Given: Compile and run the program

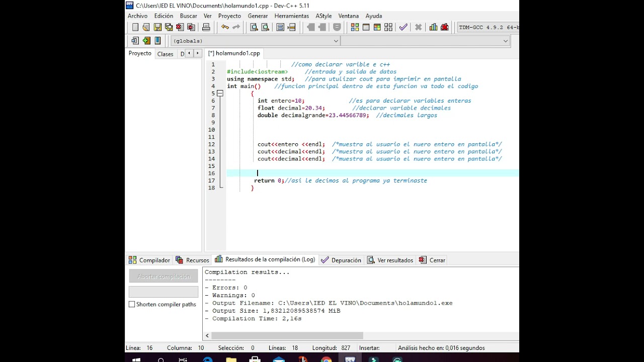Looking at the screenshot, I should [377, 27].
